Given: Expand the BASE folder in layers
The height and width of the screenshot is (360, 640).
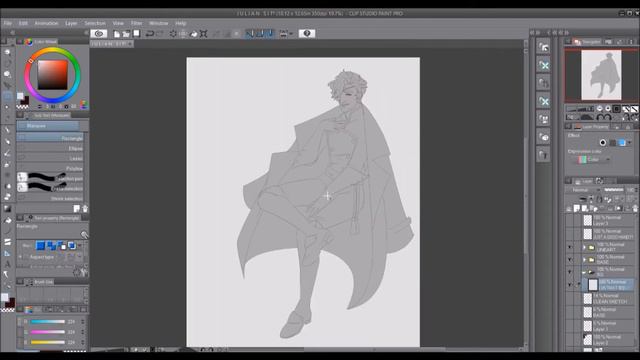Looking at the screenshot, I should pyautogui.click(x=584, y=260).
